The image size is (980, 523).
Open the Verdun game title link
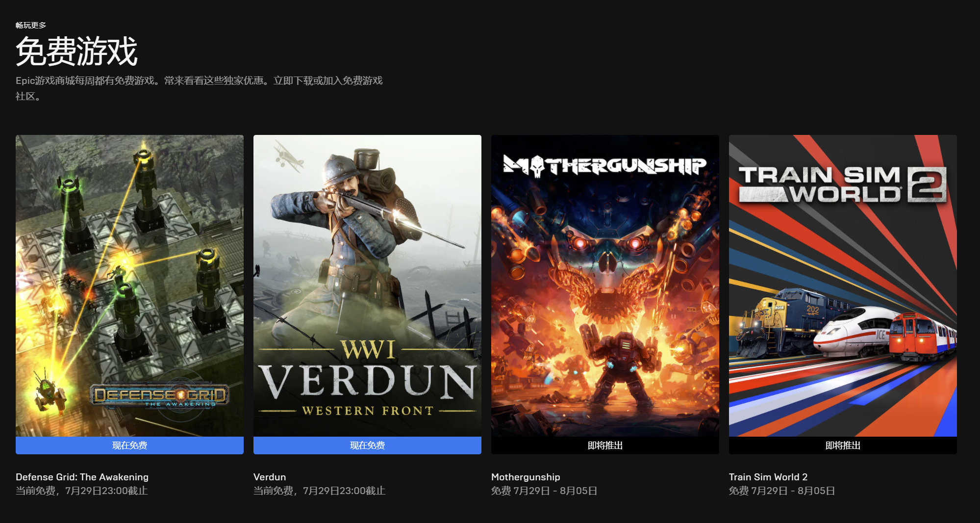[270, 477]
